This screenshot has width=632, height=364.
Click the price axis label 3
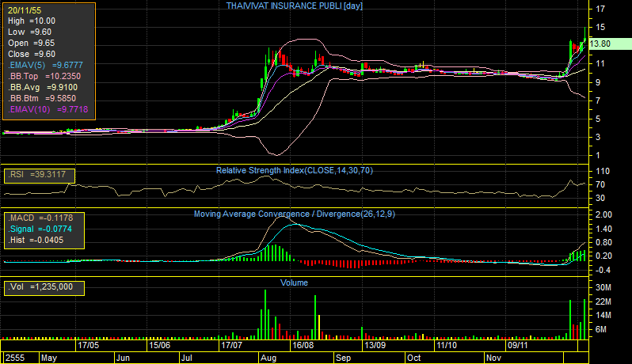[598, 137]
